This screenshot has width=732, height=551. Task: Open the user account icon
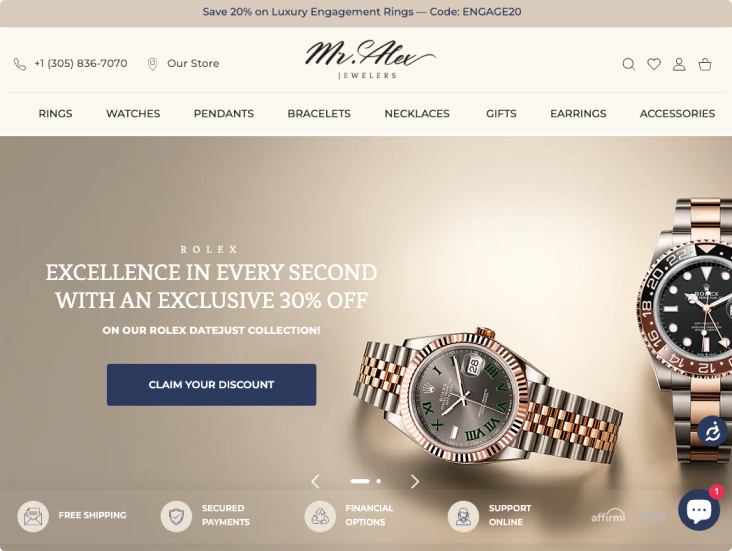(x=679, y=64)
